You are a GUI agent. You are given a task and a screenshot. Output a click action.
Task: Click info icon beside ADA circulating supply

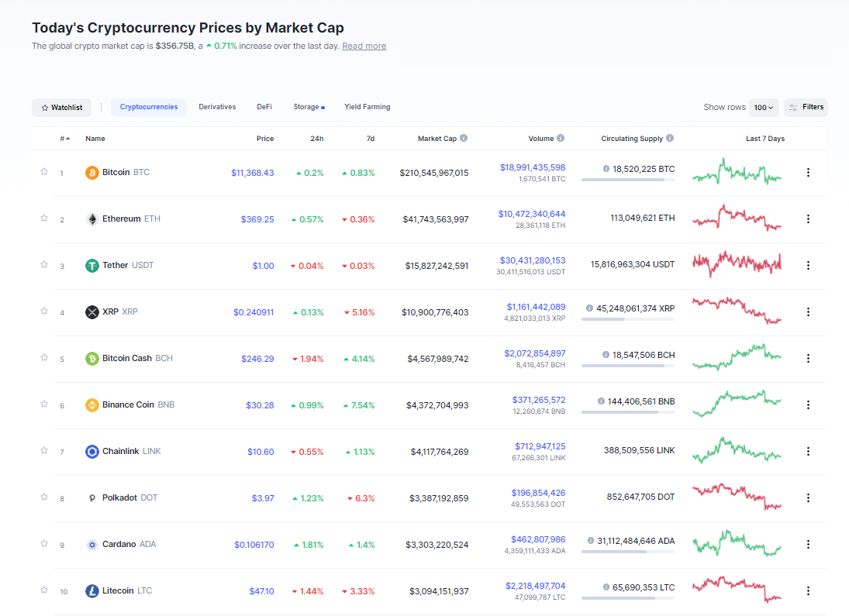tap(591, 541)
